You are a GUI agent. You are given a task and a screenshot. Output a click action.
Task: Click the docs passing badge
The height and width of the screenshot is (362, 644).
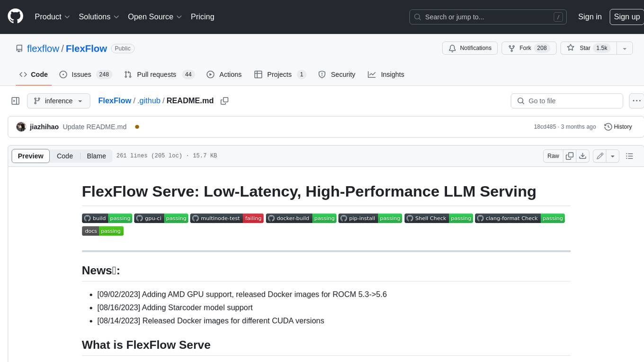(103, 231)
